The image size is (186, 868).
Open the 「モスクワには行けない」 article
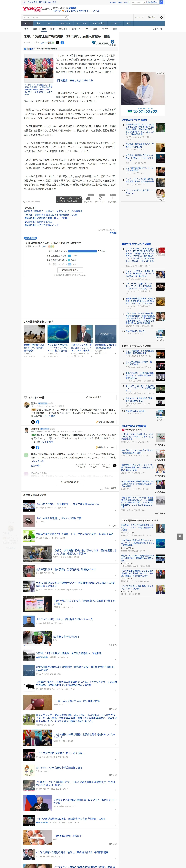tap(64, 619)
